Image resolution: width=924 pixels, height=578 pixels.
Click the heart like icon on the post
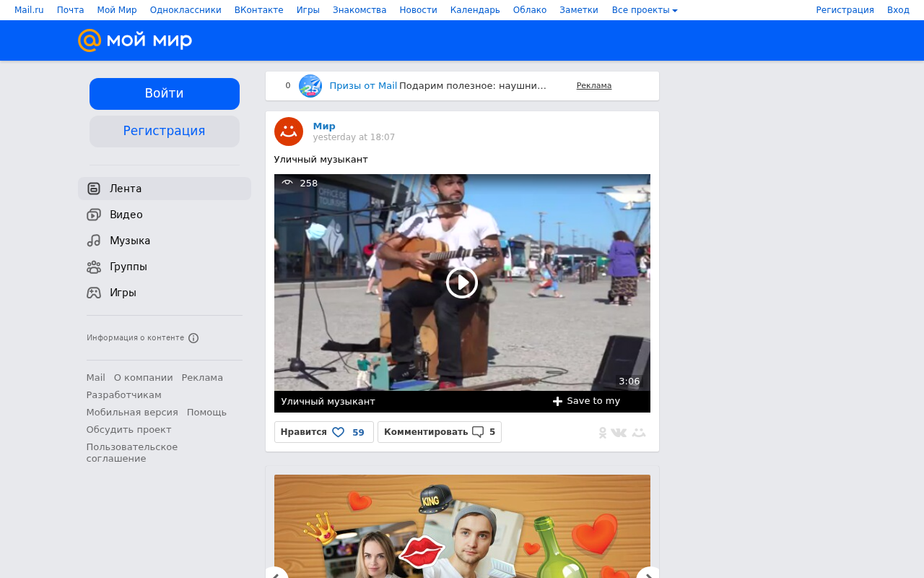pos(338,432)
